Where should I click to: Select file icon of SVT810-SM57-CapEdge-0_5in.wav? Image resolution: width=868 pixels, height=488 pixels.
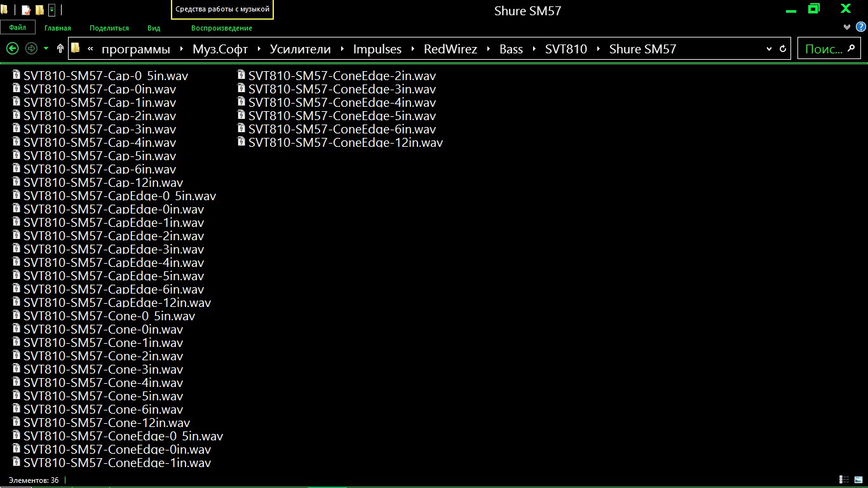[x=17, y=195]
